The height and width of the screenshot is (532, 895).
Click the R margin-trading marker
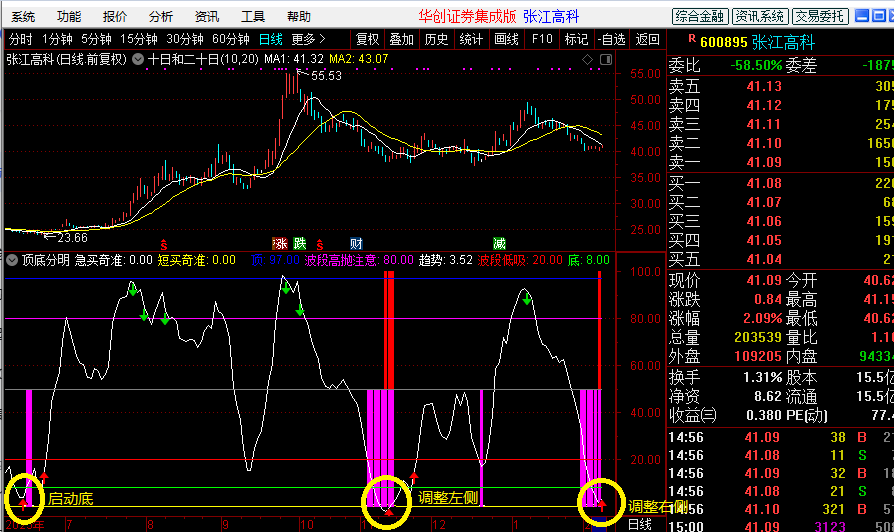pyautogui.click(x=692, y=39)
